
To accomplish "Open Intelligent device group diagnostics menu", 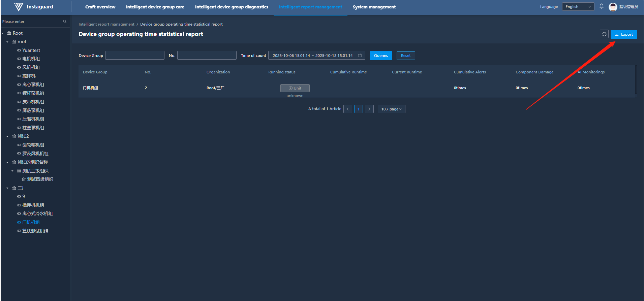I will pyautogui.click(x=232, y=7).
